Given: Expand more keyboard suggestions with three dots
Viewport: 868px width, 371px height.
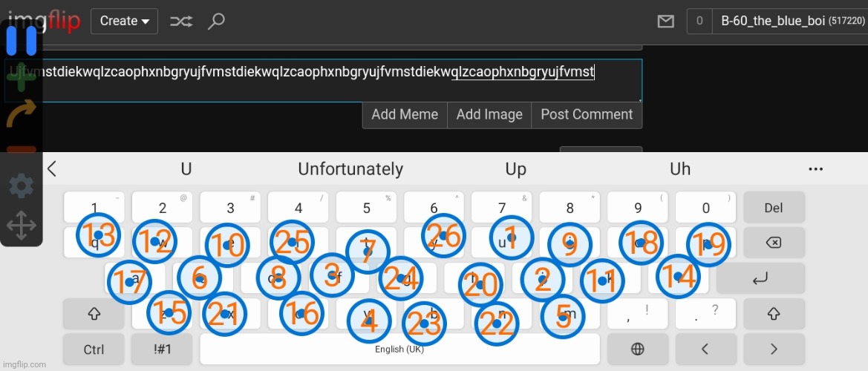Looking at the screenshot, I should tap(815, 169).
